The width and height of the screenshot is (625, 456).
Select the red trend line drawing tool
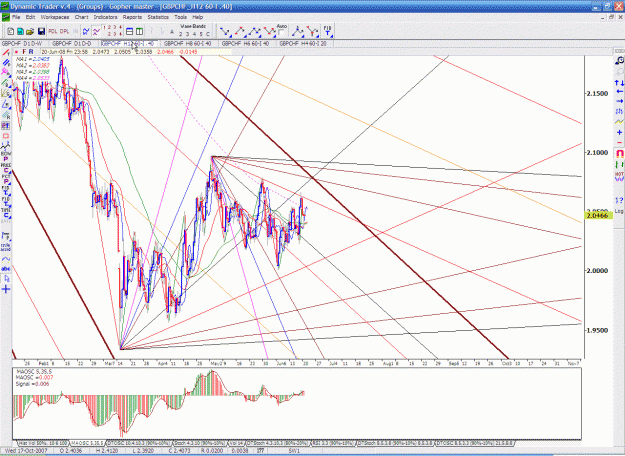coord(6,52)
